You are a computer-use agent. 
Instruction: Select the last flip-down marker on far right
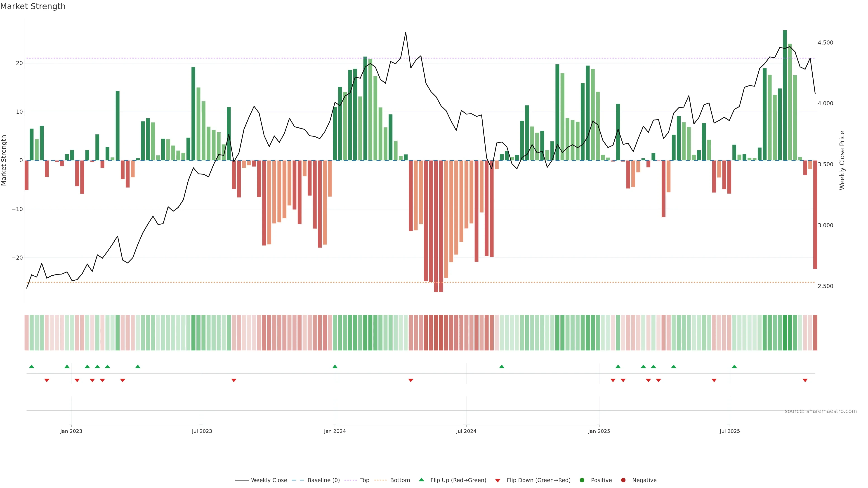(x=805, y=380)
